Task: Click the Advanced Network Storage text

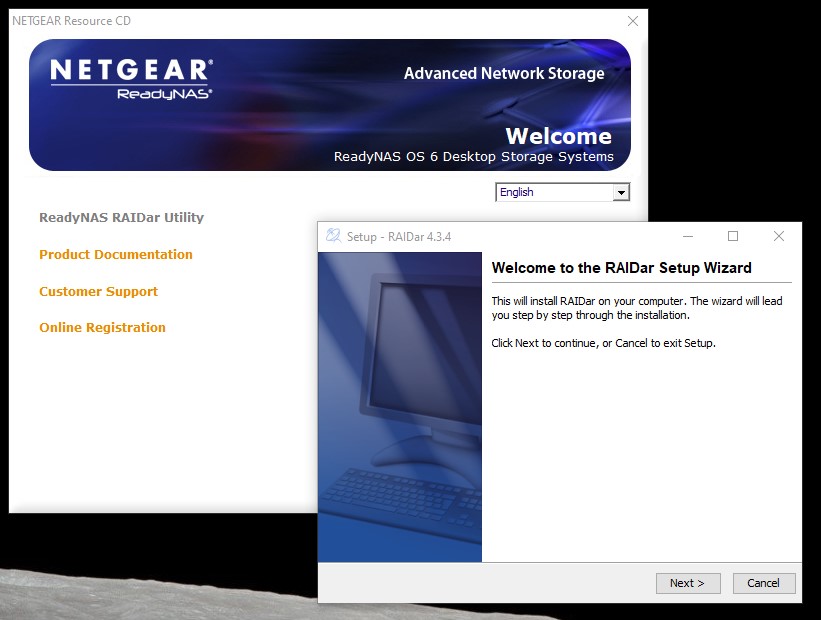Action: coord(503,73)
